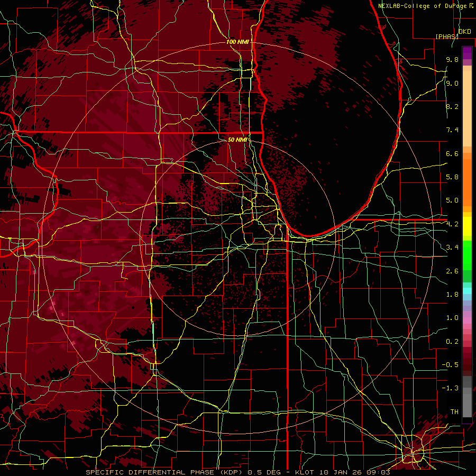Click the peach color bar segment

point(467,108)
